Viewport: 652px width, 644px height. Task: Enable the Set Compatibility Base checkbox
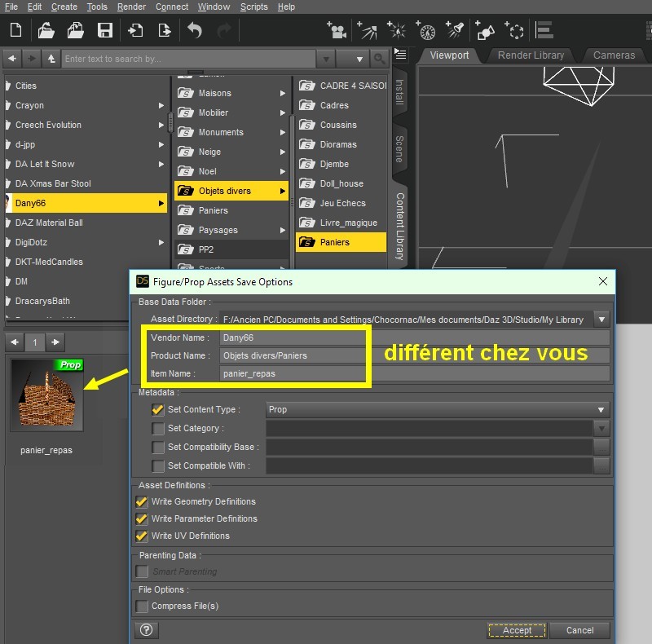click(x=157, y=448)
